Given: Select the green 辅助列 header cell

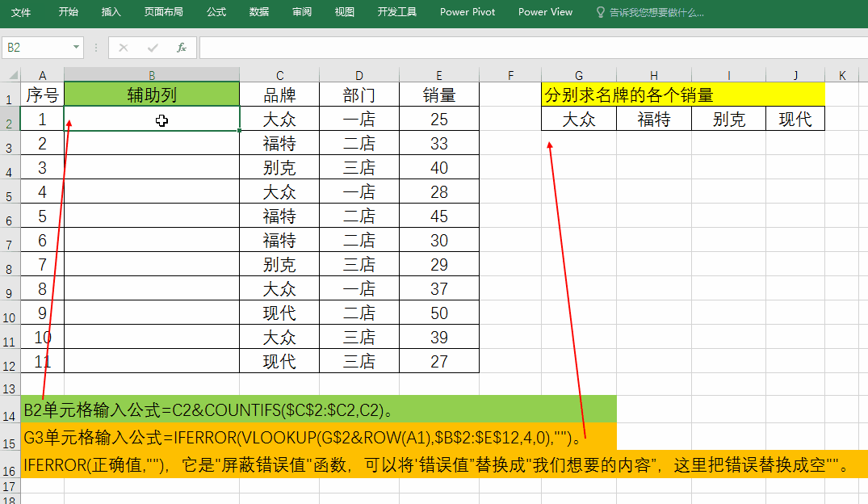Looking at the screenshot, I should coord(152,94).
